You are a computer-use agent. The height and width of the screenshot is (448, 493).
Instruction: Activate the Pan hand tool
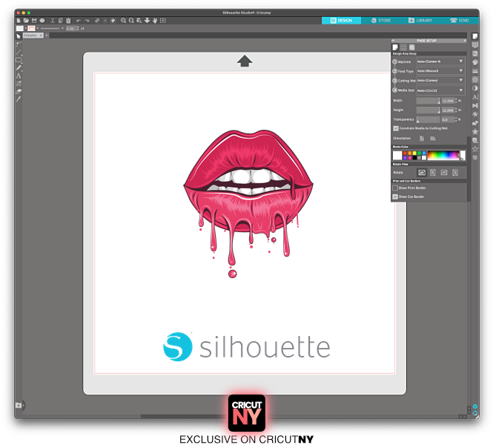(155, 21)
